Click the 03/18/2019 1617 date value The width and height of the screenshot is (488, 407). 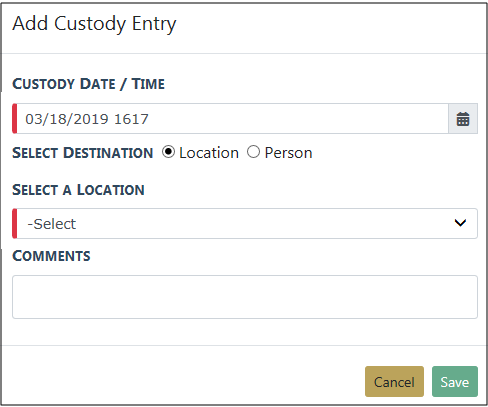click(x=87, y=119)
